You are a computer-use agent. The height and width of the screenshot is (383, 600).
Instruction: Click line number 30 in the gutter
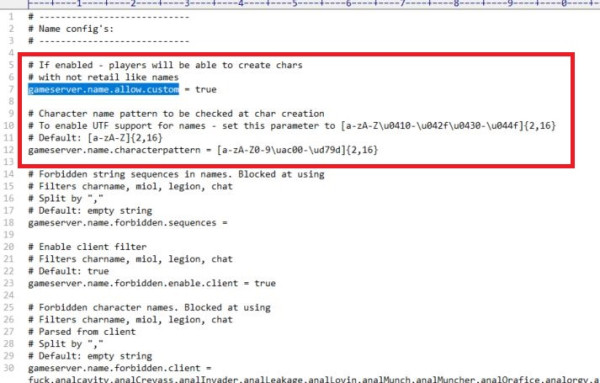9,368
